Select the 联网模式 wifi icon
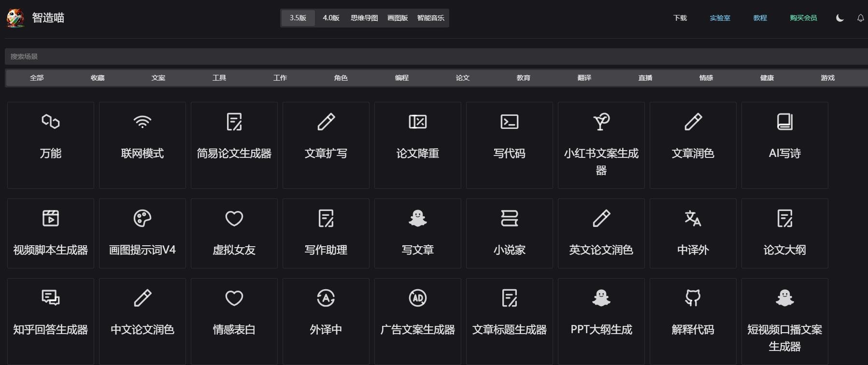This screenshot has height=365, width=868. click(x=142, y=122)
